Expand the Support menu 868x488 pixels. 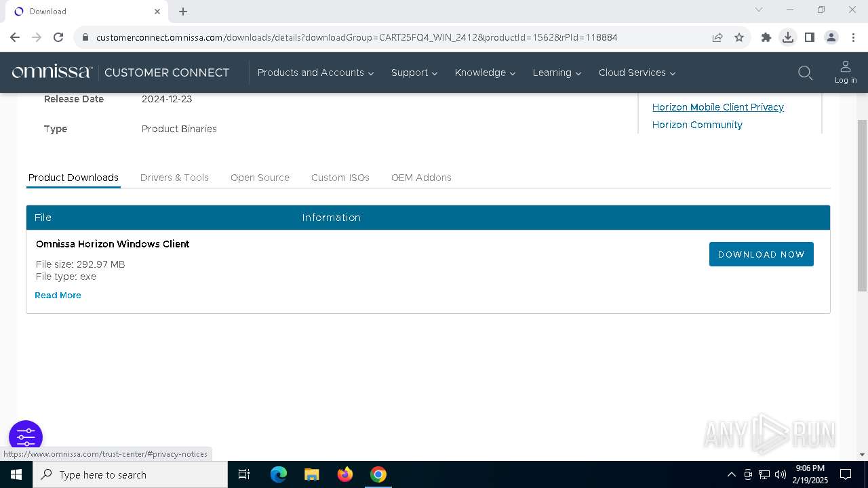coord(414,73)
